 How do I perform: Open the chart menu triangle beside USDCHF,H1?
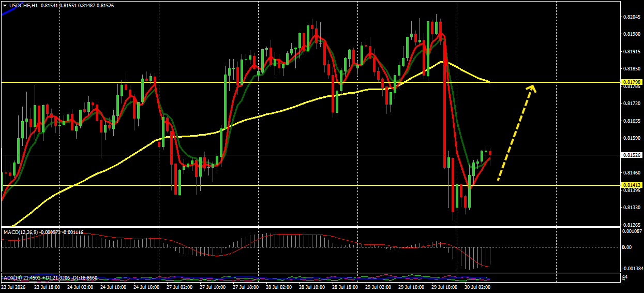click(5, 5)
